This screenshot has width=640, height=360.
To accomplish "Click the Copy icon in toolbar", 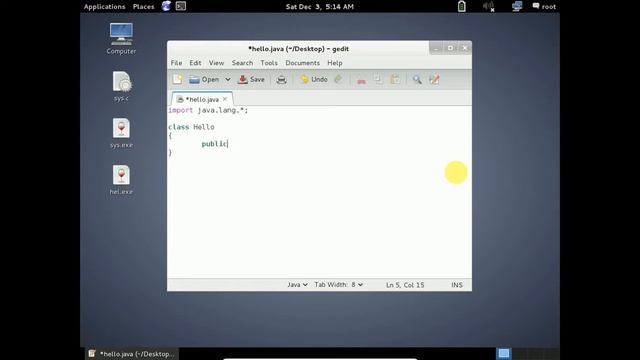I will (378, 80).
